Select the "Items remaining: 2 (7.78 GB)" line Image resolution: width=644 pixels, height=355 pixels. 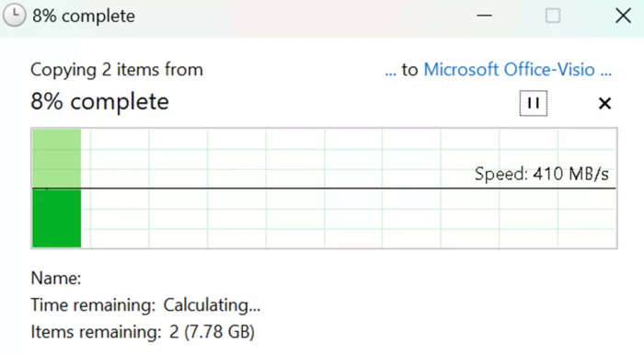tap(143, 332)
